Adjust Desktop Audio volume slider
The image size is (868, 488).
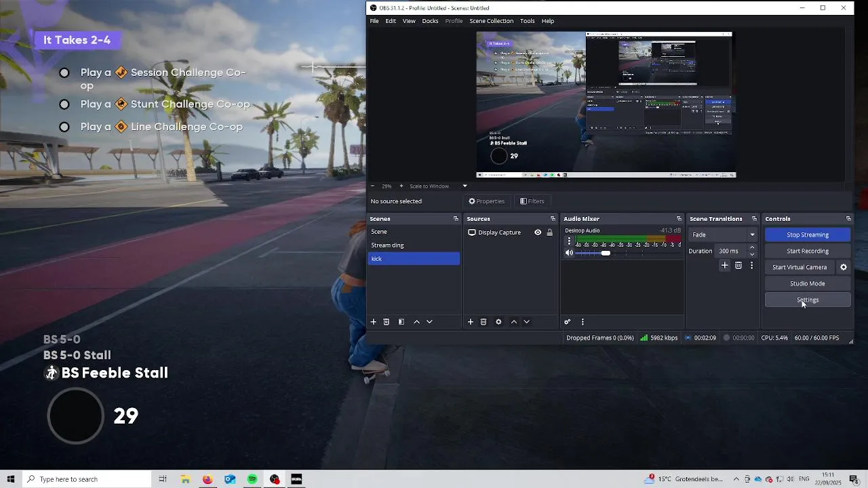606,253
